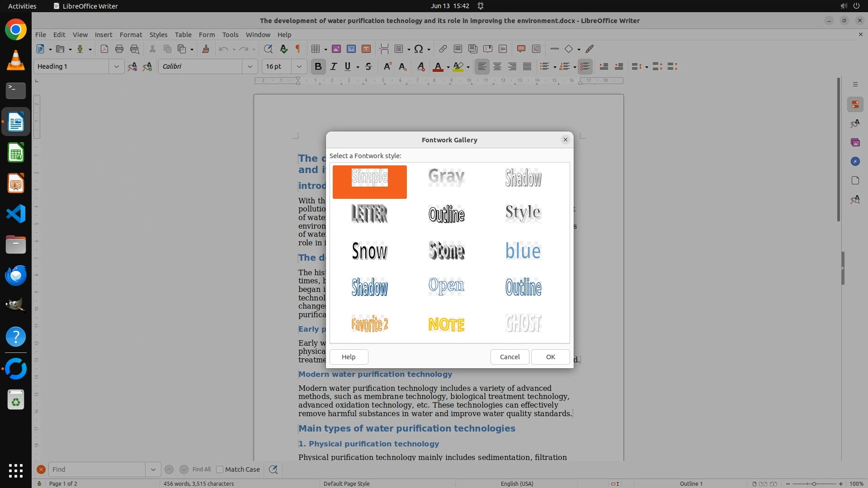Open the sidebar Navigator compass icon
The image size is (868, 488).
coord(855,161)
